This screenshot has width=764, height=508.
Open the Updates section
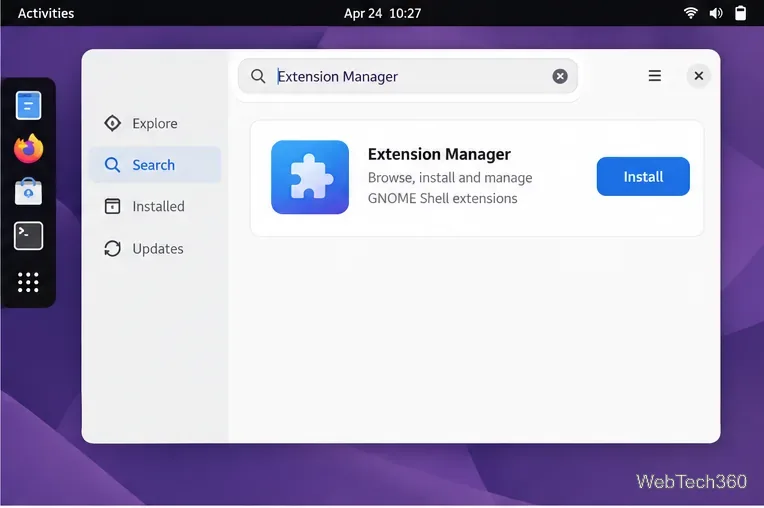[155, 248]
